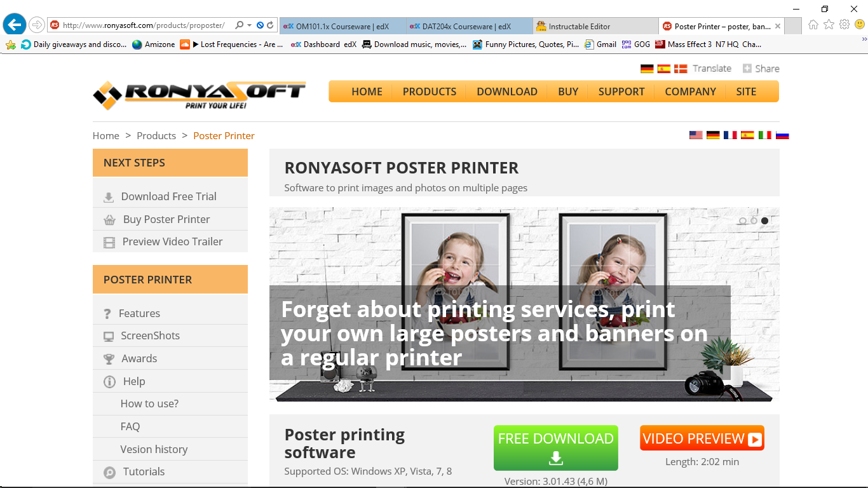This screenshot has width=868, height=488.
Task: Open browser Tools gear icon
Action: click(x=844, y=25)
